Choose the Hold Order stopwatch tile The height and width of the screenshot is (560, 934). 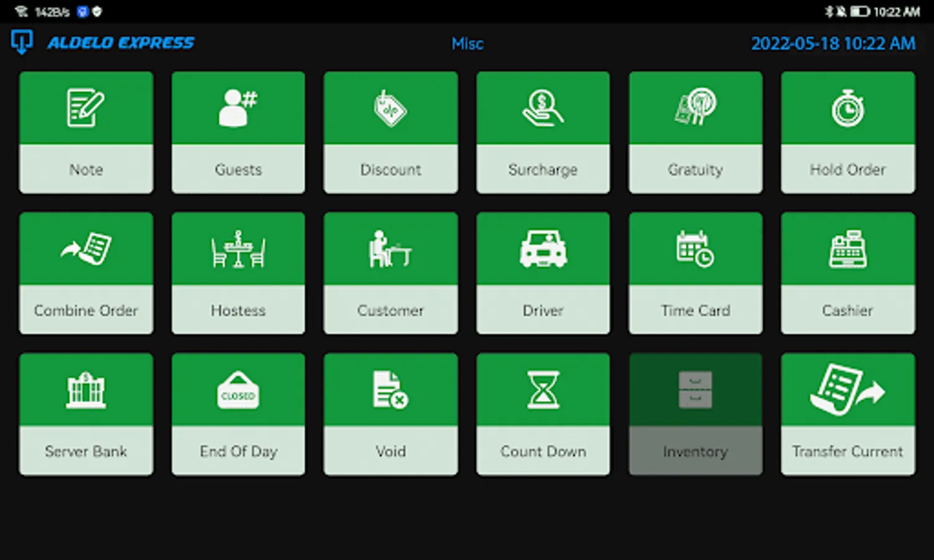848,133
